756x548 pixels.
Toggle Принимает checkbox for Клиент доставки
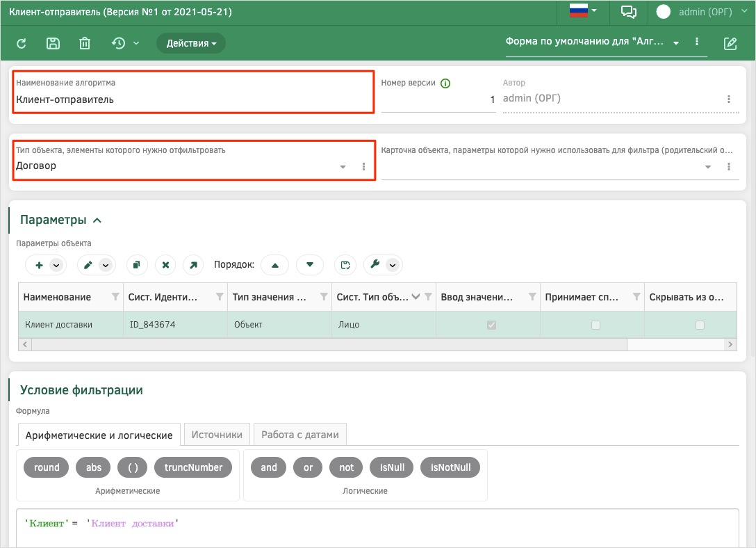coord(596,325)
